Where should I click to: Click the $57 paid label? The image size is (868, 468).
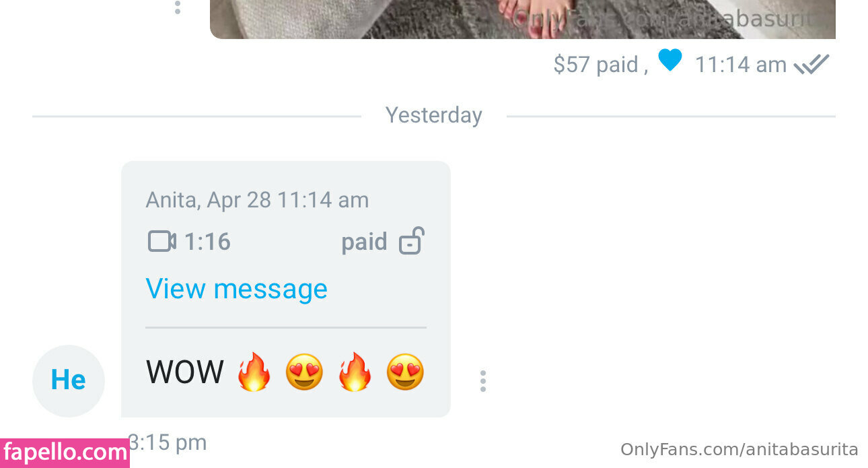601,65
